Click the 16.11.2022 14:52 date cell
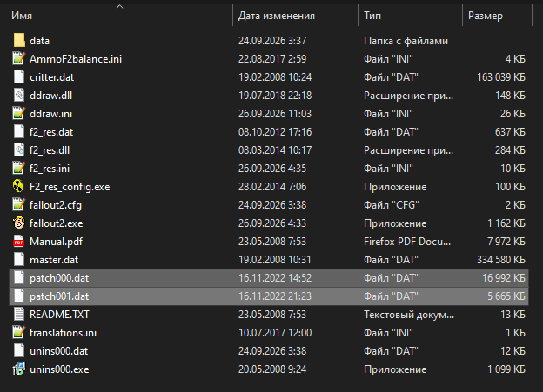The height and width of the screenshot is (392, 543). click(x=275, y=278)
